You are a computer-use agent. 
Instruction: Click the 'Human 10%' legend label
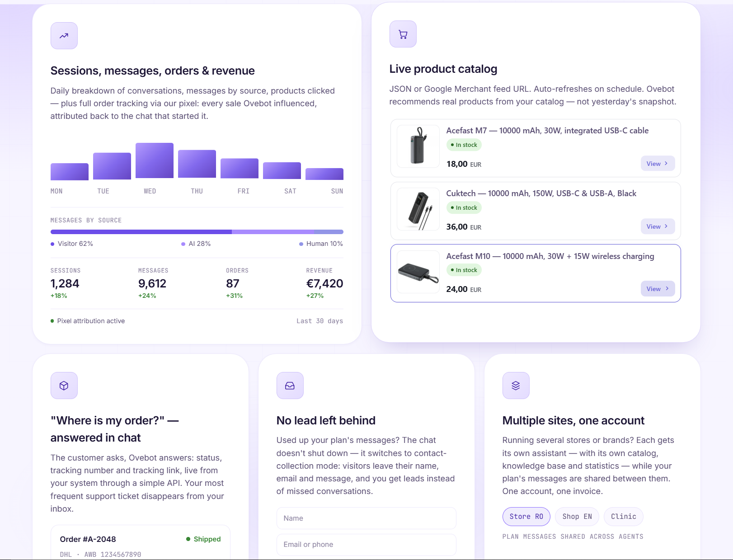coord(321,244)
